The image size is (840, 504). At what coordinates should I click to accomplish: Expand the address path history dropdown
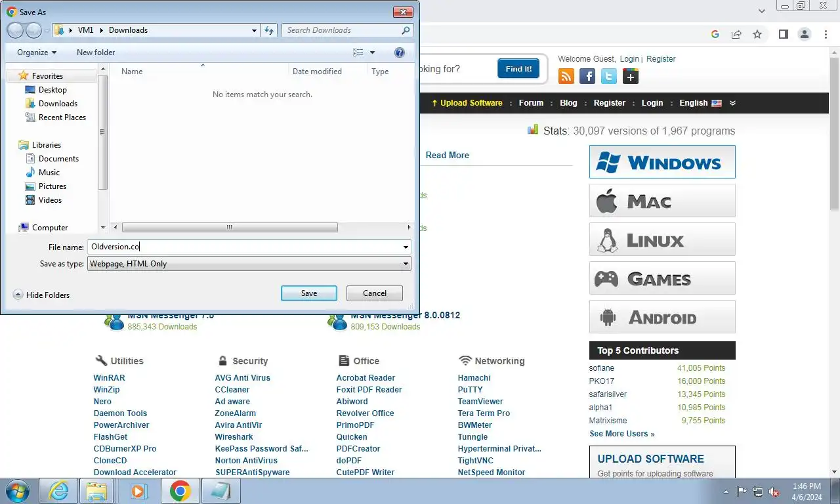(x=255, y=30)
